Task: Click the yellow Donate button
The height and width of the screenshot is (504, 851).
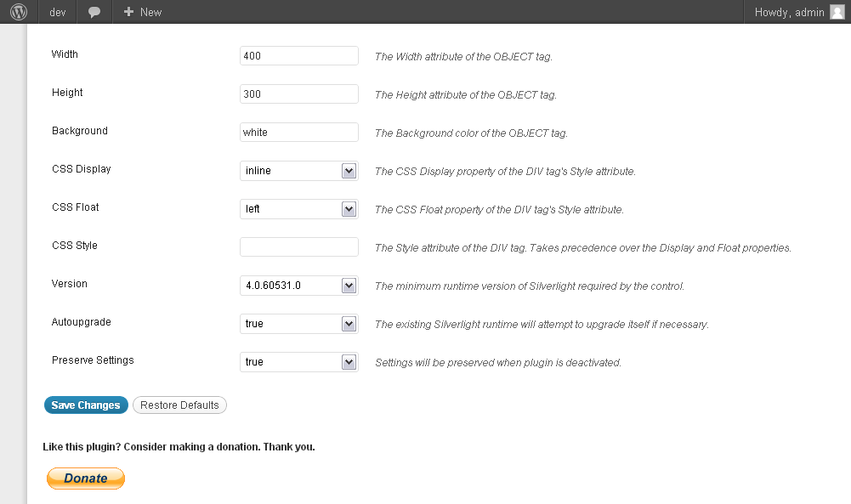Action: tap(86, 479)
